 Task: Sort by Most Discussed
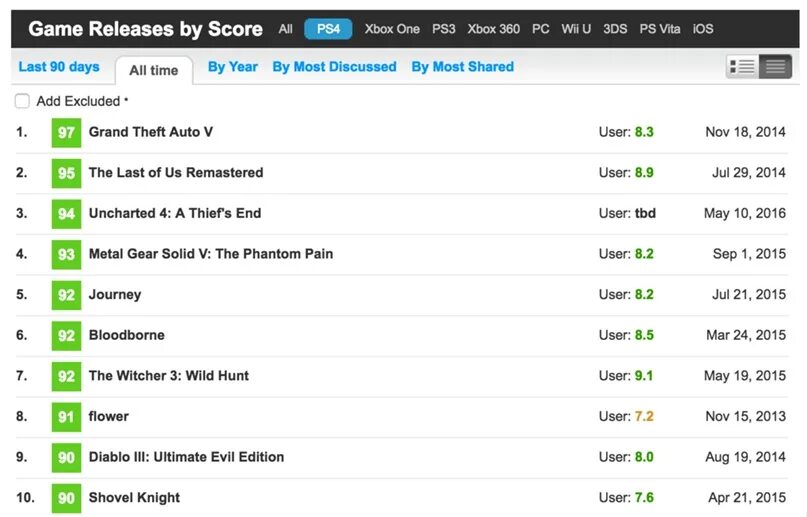[334, 67]
